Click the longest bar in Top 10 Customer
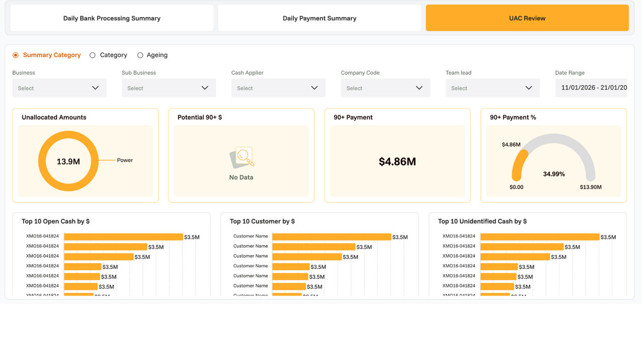 (x=332, y=237)
